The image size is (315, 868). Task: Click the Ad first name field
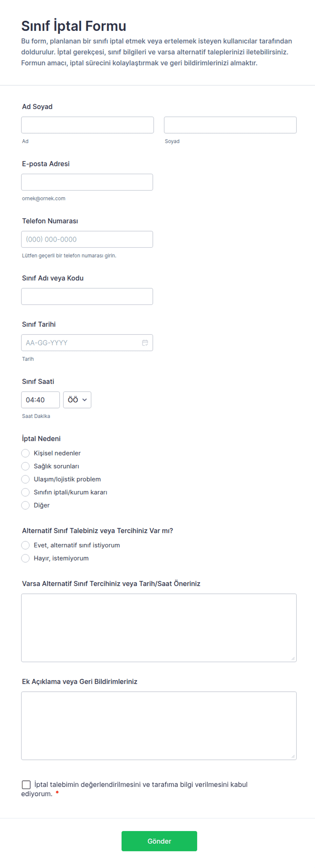(x=87, y=125)
